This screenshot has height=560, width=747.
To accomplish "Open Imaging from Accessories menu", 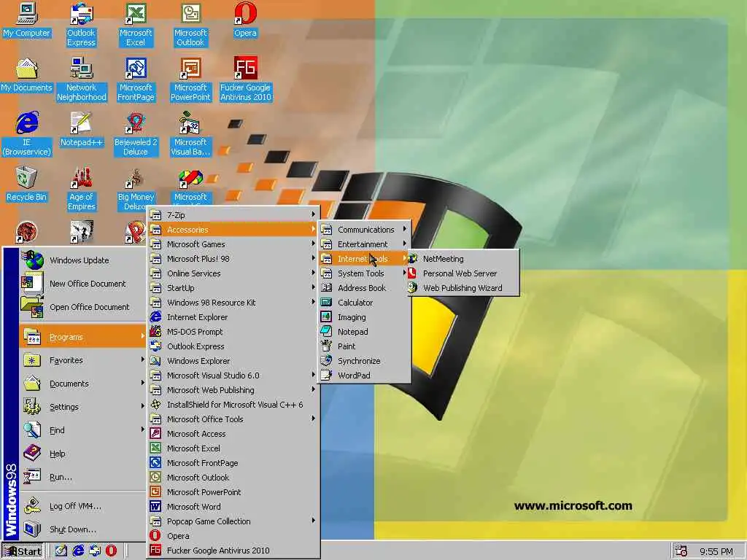I will (365, 317).
